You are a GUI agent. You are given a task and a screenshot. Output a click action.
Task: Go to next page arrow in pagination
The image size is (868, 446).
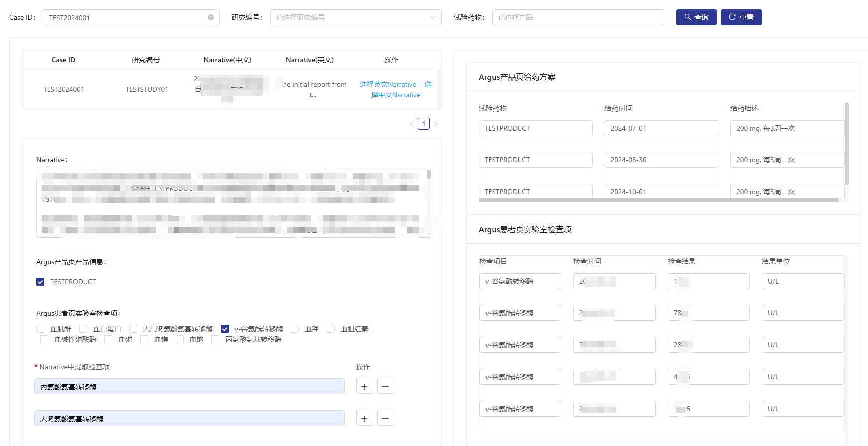[435, 124]
